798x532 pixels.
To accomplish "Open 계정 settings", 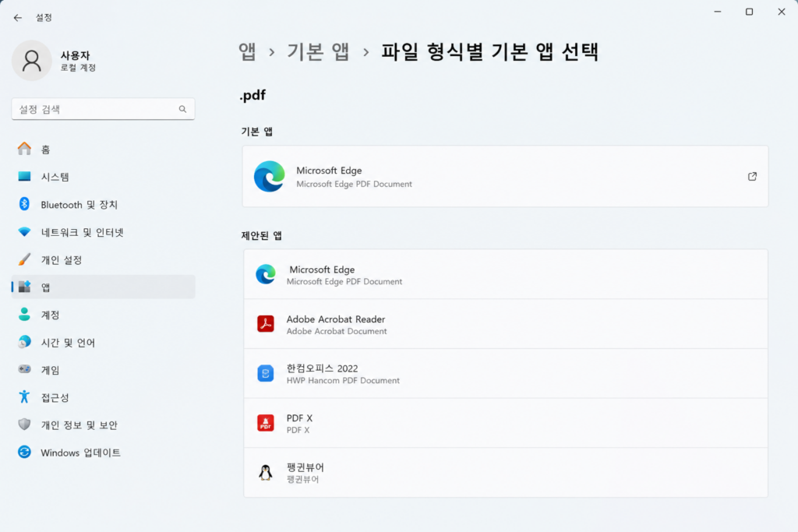I will [x=104, y=315].
